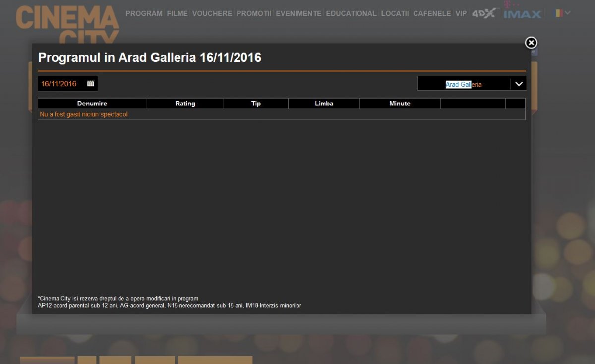Image resolution: width=595 pixels, height=364 pixels.
Task: Open the IMAX logo link
Action: click(x=522, y=11)
